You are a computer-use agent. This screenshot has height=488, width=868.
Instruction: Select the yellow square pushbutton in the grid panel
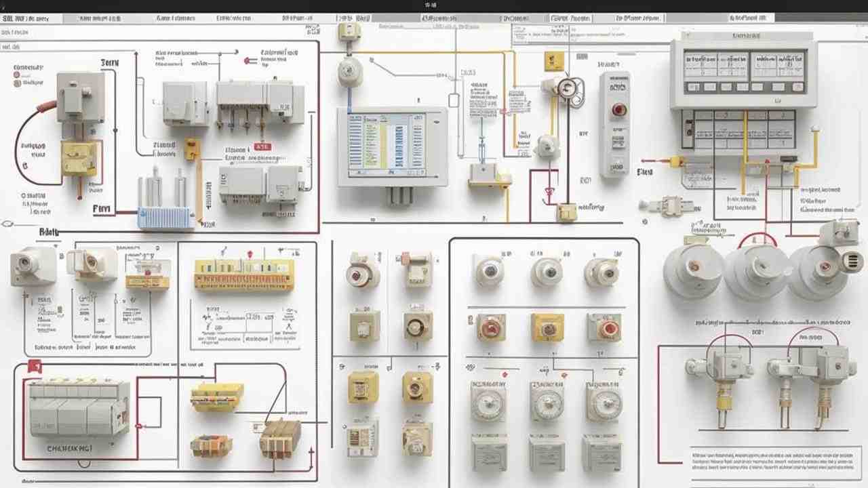click(x=547, y=327)
